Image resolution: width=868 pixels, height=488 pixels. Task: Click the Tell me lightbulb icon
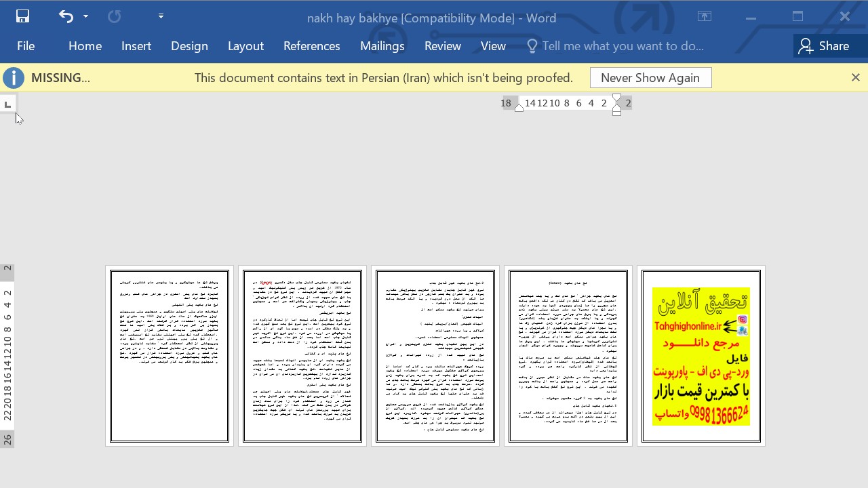532,46
